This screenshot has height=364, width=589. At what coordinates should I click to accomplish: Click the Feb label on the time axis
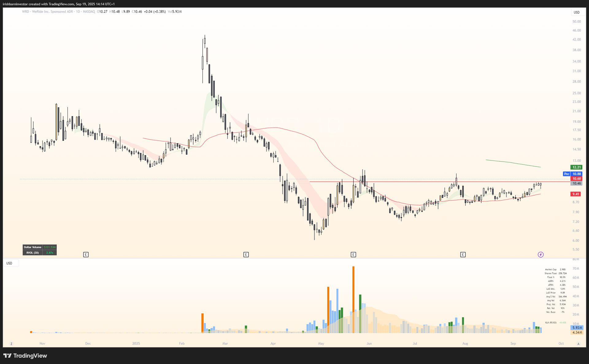[x=182, y=343]
